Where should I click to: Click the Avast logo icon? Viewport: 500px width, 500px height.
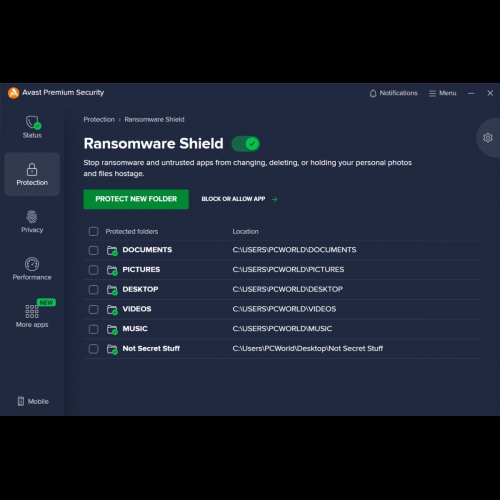point(13,93)
